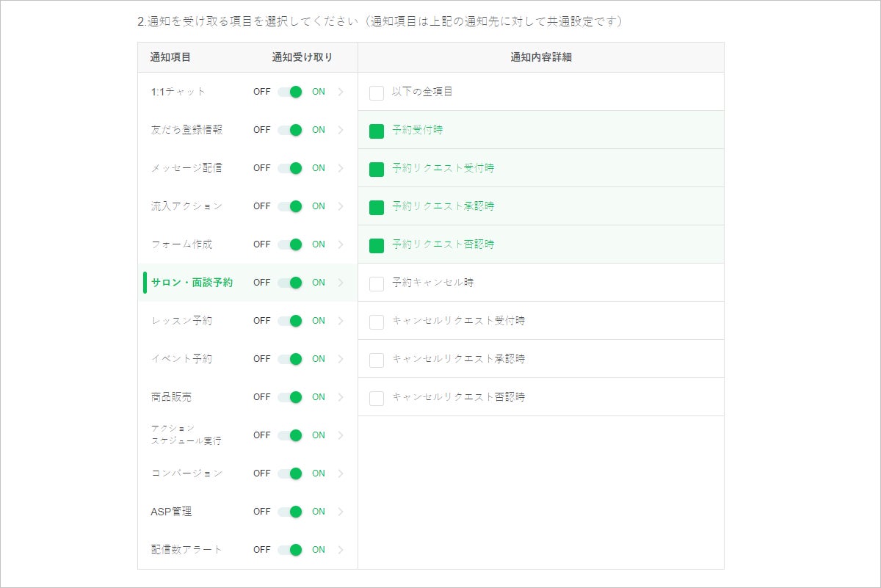This screenshot has width=881, height=588.
Task: Disable the 友だち登録情報 notification switch
Action: click(x=290, y=130)
